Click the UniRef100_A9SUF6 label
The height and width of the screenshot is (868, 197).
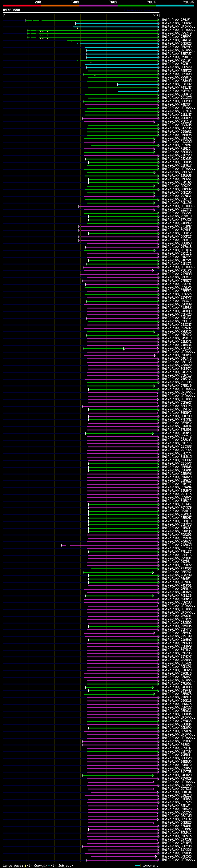pyautogui.click(x=177, y=78)
